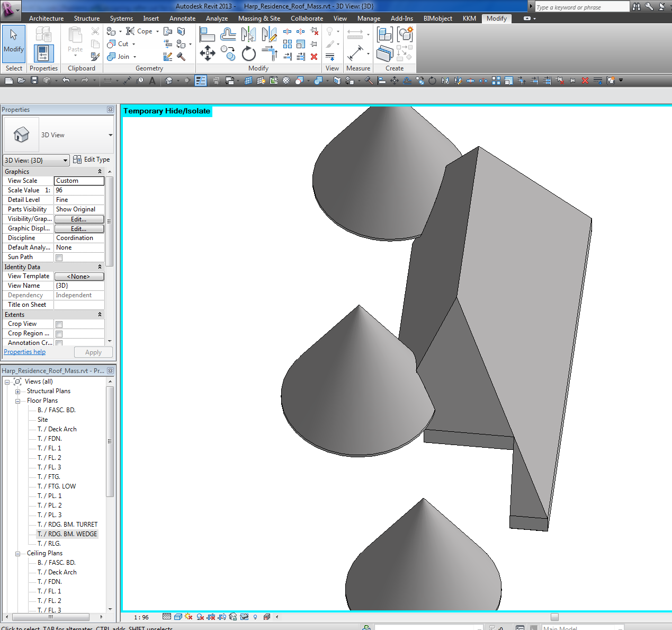Click the Array tool icon

pos(288,44)
